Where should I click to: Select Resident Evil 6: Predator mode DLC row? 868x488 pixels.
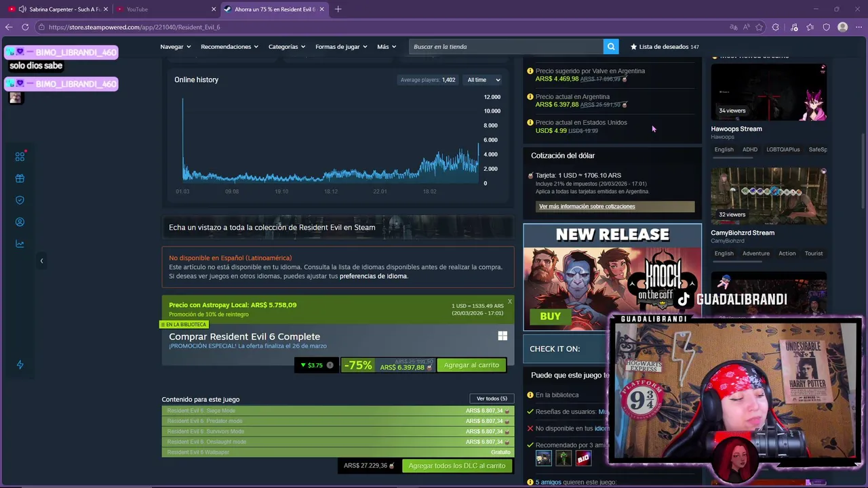338,421
